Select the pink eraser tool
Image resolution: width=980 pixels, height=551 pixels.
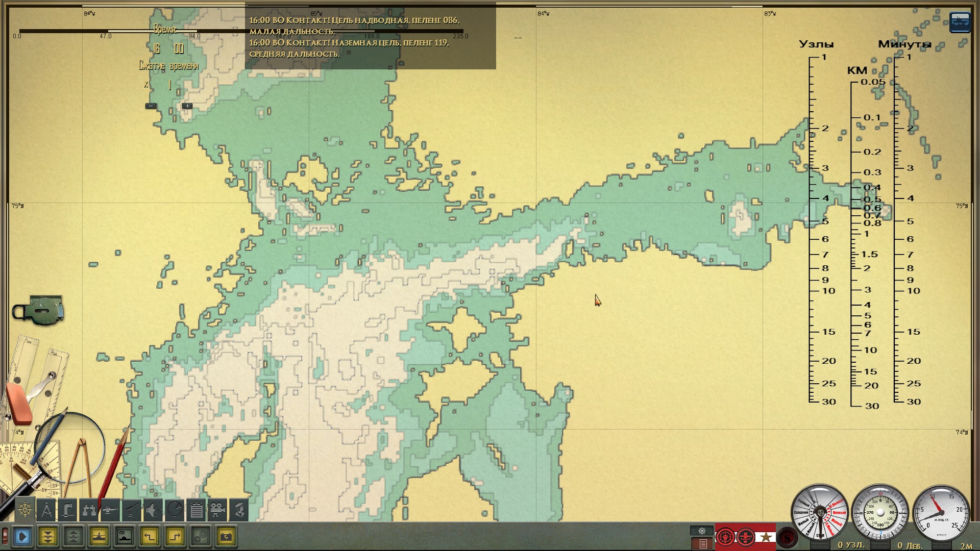coord(20,404)
